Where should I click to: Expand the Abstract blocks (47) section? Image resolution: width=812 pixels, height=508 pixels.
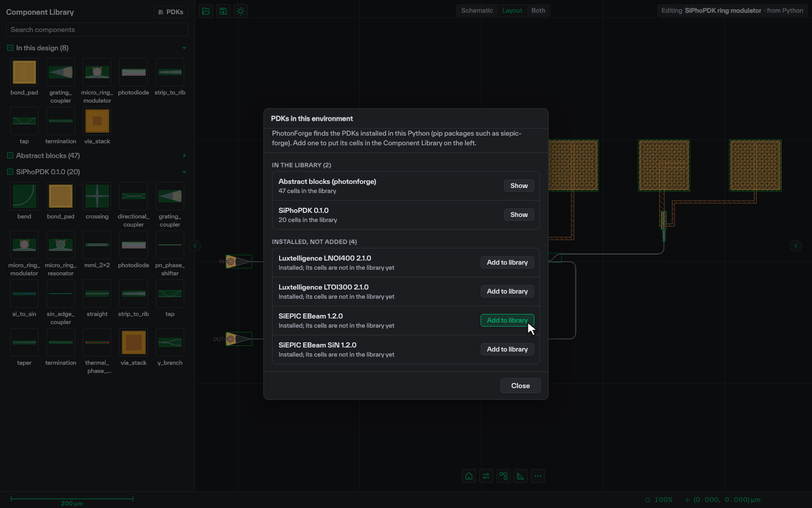pos(184,155)
